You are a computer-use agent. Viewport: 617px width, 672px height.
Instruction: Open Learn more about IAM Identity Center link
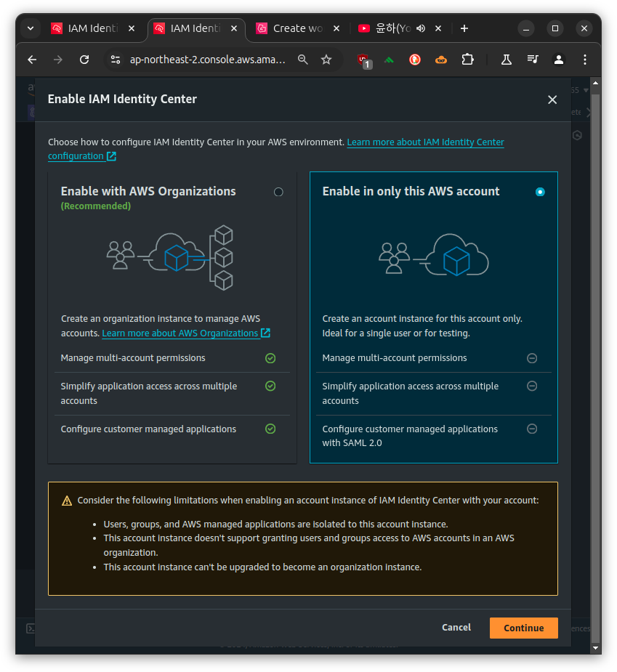click(x=276, y=149)
